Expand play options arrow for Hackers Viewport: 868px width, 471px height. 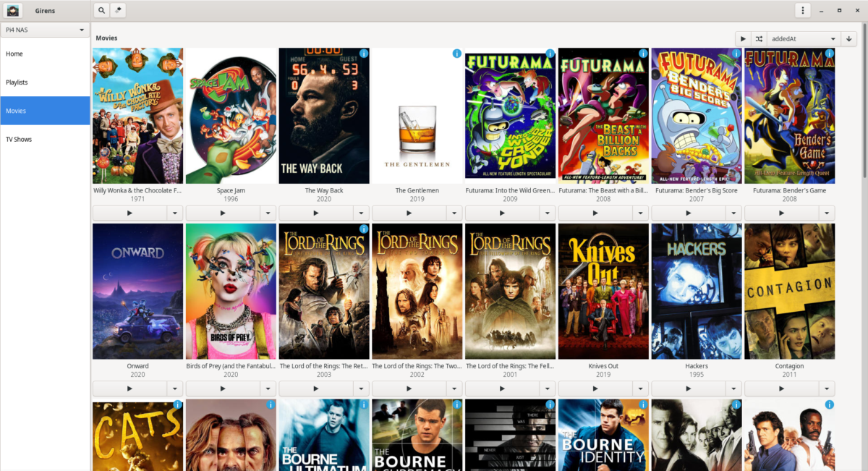point(733,389)
